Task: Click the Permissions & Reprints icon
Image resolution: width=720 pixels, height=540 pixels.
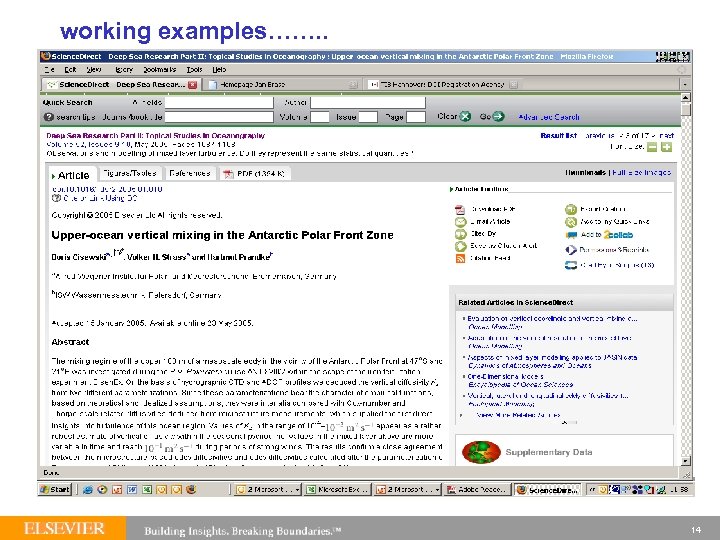Action: [x=571, y=250]
